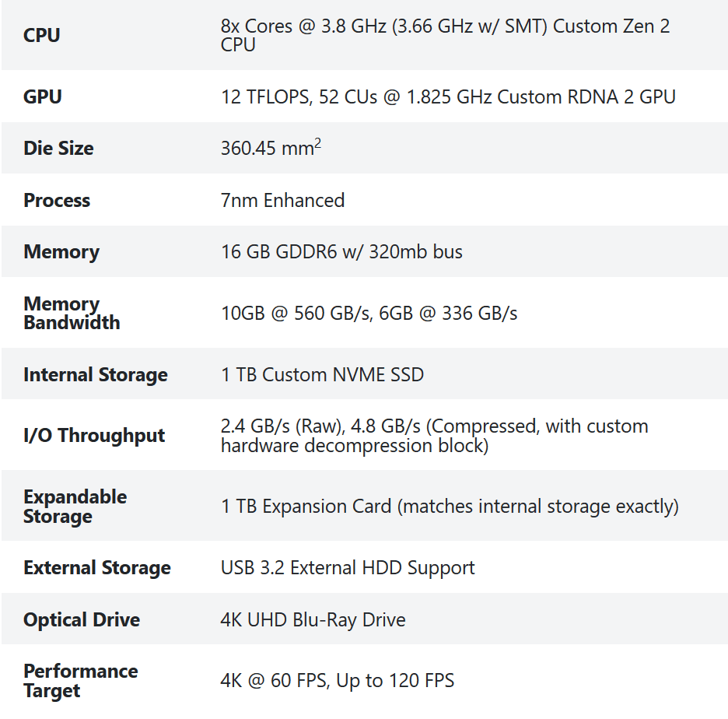Select the Performance Target label
This screenshot has height=719, width=728.
(x=80, y=681)
